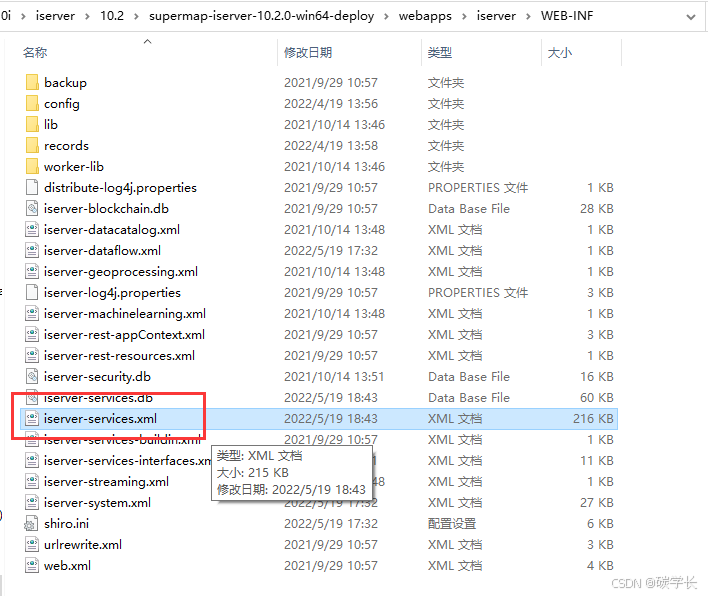Select the web.xml file icon
Viewport: 708px width, 596px height.
tap(31, 565)
